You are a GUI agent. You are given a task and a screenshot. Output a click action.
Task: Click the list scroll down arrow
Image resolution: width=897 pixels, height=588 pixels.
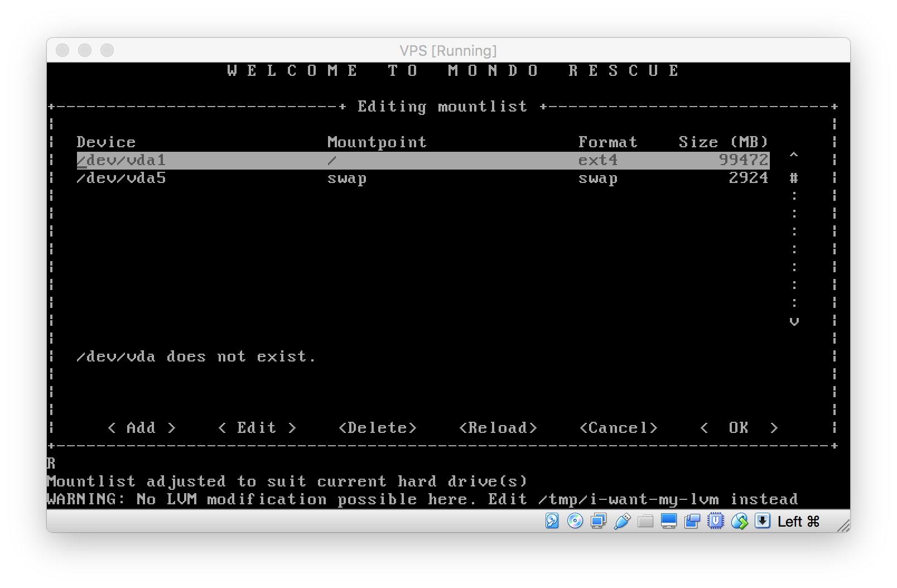coord(794,321)
